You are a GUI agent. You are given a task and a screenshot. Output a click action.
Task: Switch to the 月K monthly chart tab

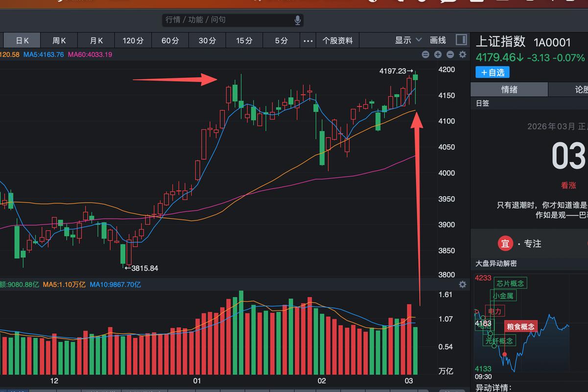pos(96,41)
